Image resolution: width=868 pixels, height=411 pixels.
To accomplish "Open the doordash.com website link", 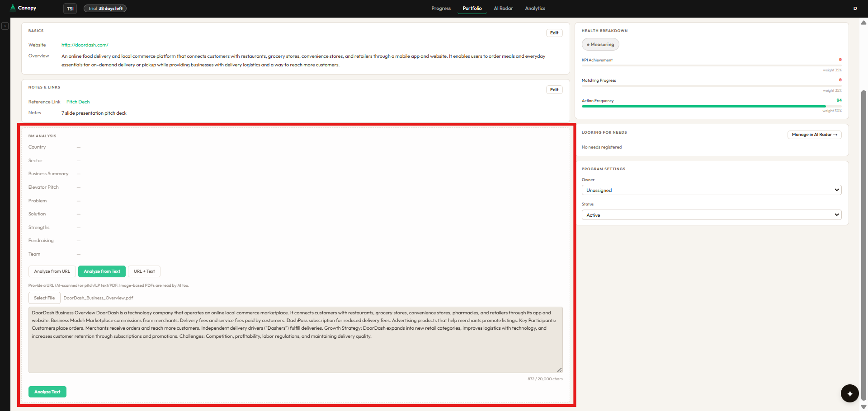I will pyautogui.click(x=85, y=45).
